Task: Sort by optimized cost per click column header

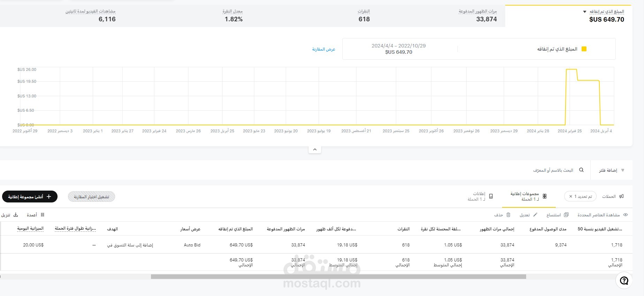Action: 441,229
